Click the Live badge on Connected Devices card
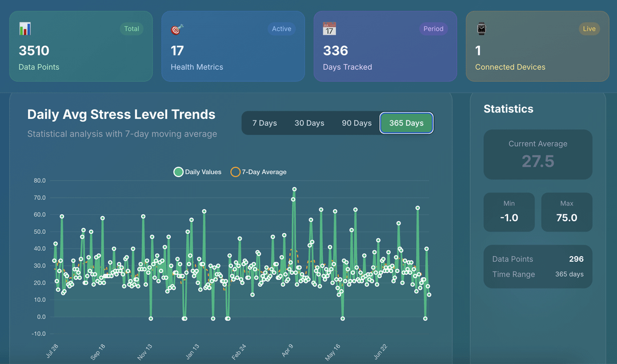 (589, 29)
